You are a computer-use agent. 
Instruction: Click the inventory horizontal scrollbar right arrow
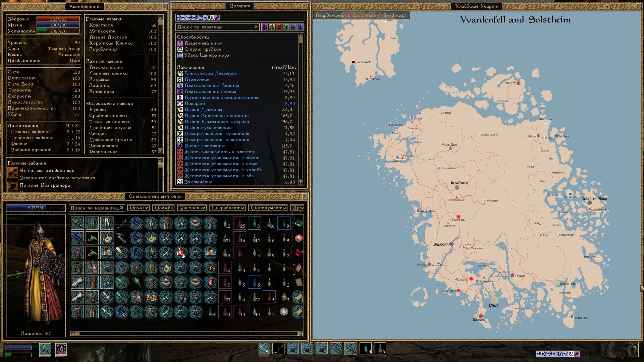(300, 334)
